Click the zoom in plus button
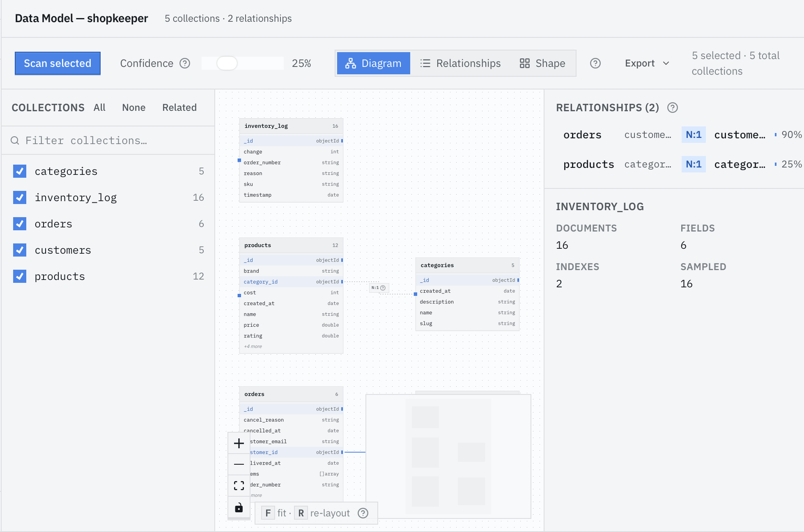This screenshot has height=532, width=804. (239, 443)
